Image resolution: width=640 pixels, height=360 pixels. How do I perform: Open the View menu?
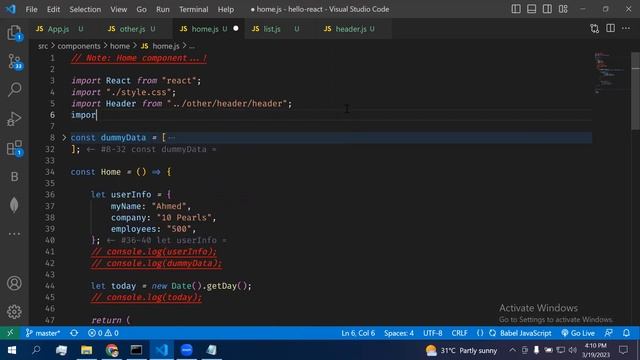tap(118, 9)
